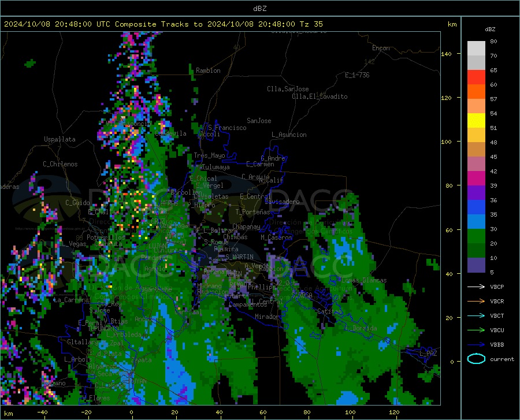Click the Clla.SanJose map label

pos(288,89)
